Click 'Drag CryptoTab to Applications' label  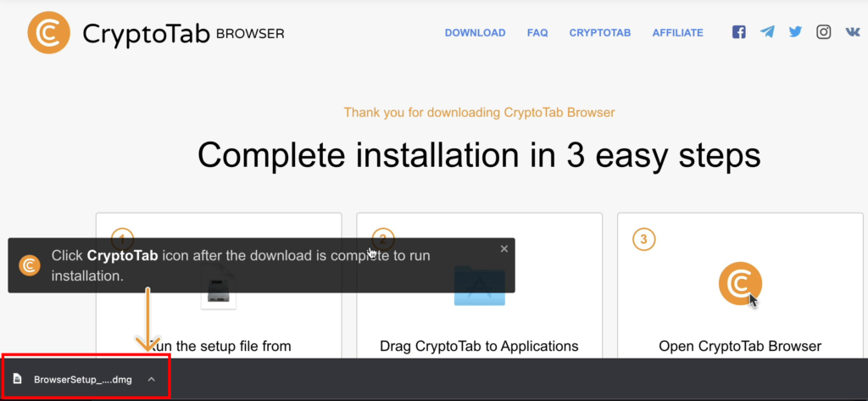tap(480, 346)
